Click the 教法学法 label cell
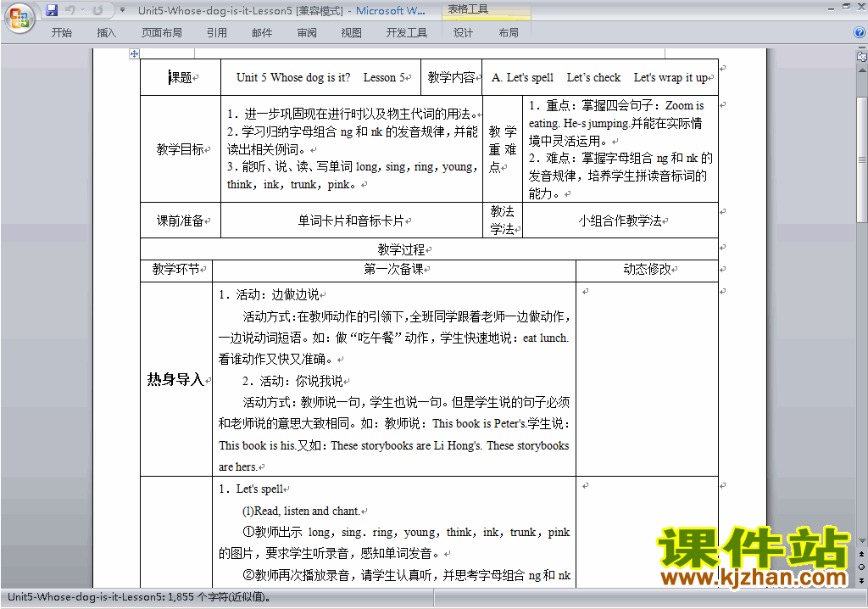The image size is (868, 609). pyautogui.click(x=503, y=221)
